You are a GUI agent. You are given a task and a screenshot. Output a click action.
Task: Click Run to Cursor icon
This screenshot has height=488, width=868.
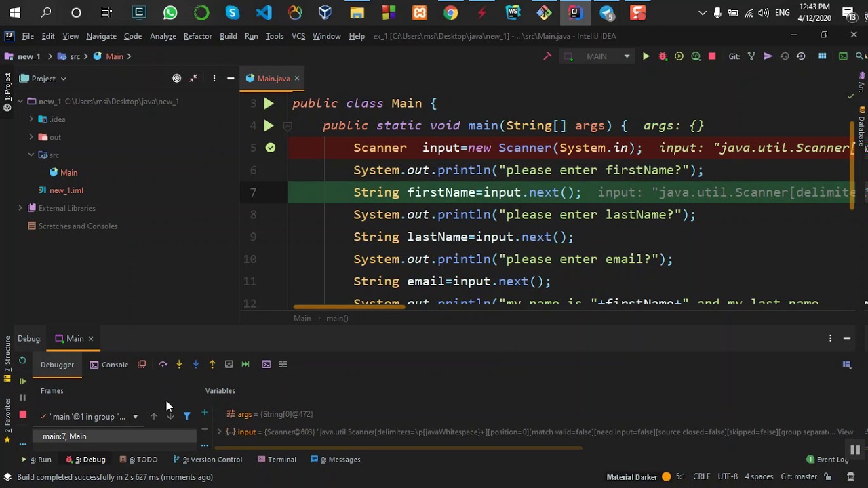pos(245,365)
